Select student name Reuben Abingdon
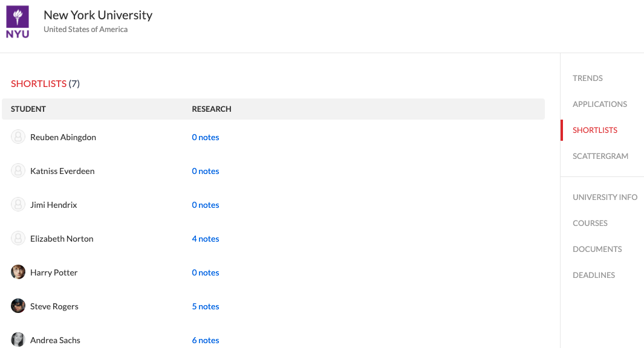This screenshot has height=348, width=644. [63, 137]
